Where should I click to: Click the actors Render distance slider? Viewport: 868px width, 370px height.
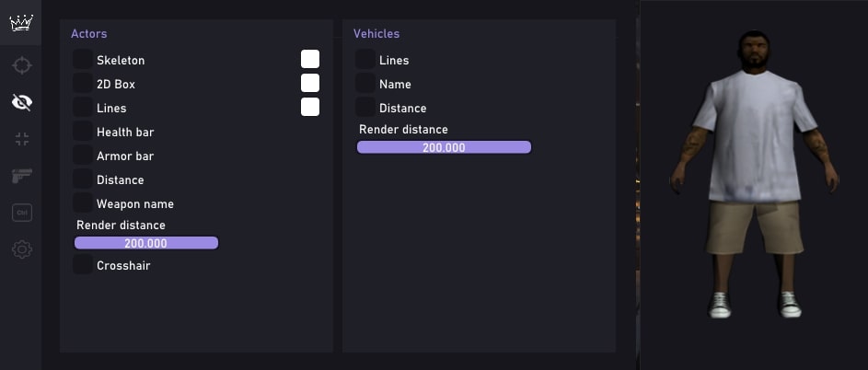[146, 243]
